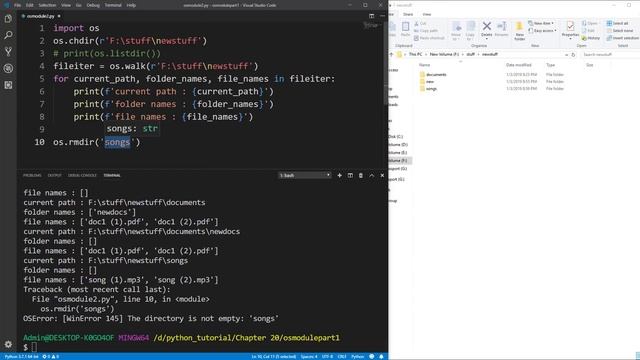Switch to the OUTPUT panel tab
This screenshot has width=640, height=360.
(54, 176)
